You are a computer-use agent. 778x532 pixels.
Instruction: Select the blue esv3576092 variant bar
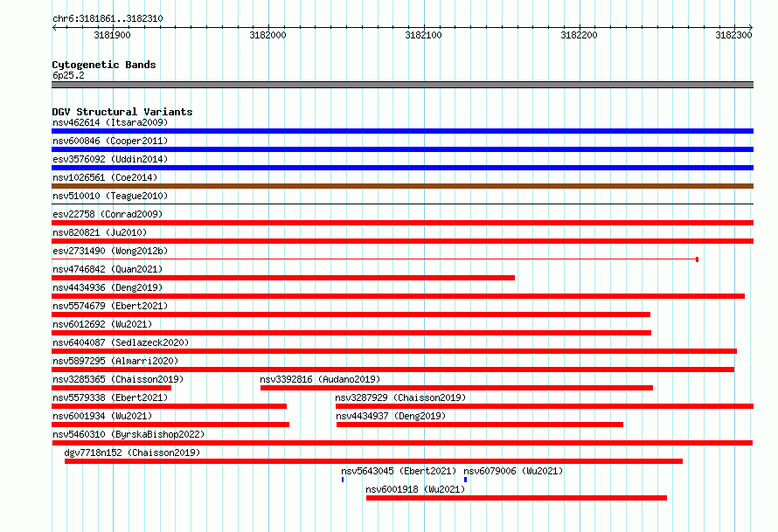click(402, 168)
